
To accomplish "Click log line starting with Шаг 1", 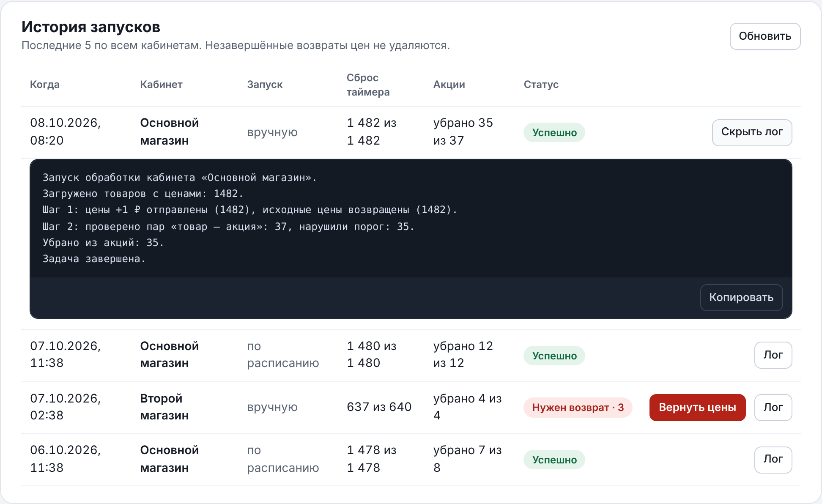I will coord(250,210).
